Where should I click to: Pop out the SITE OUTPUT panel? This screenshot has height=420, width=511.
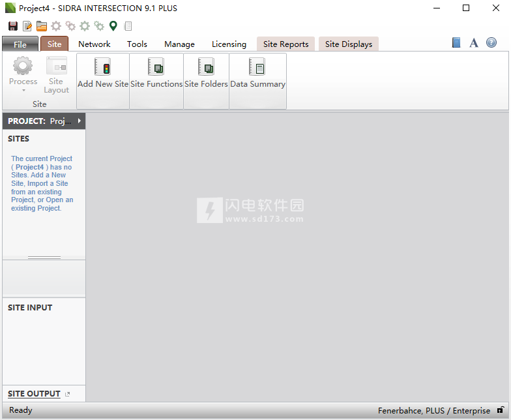[68, 394]
